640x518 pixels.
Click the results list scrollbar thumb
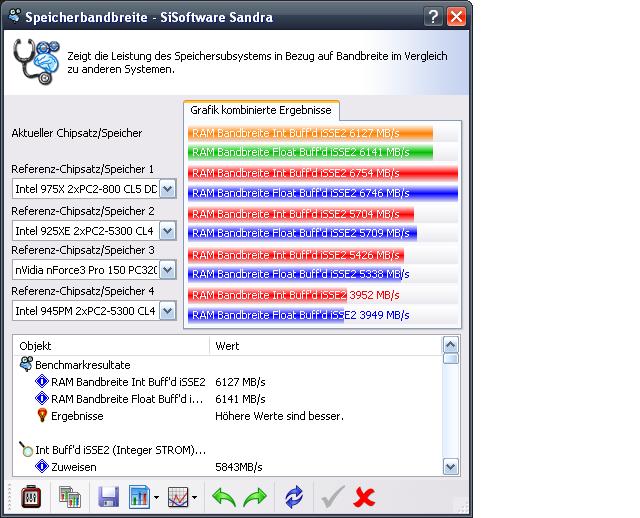coord(451,359)
